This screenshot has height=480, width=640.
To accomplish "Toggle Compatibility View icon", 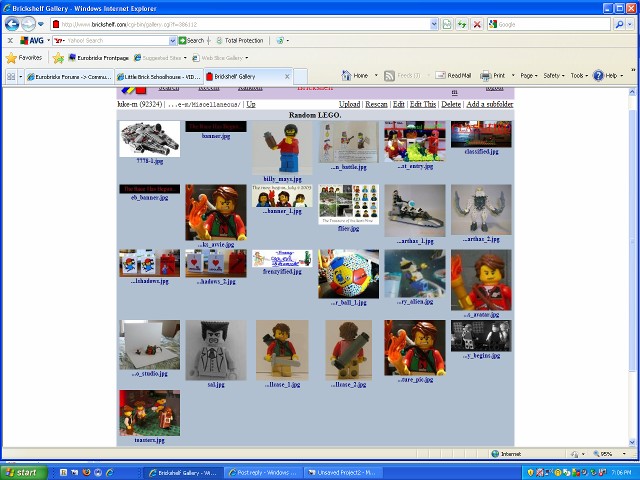I will [447, 24].
